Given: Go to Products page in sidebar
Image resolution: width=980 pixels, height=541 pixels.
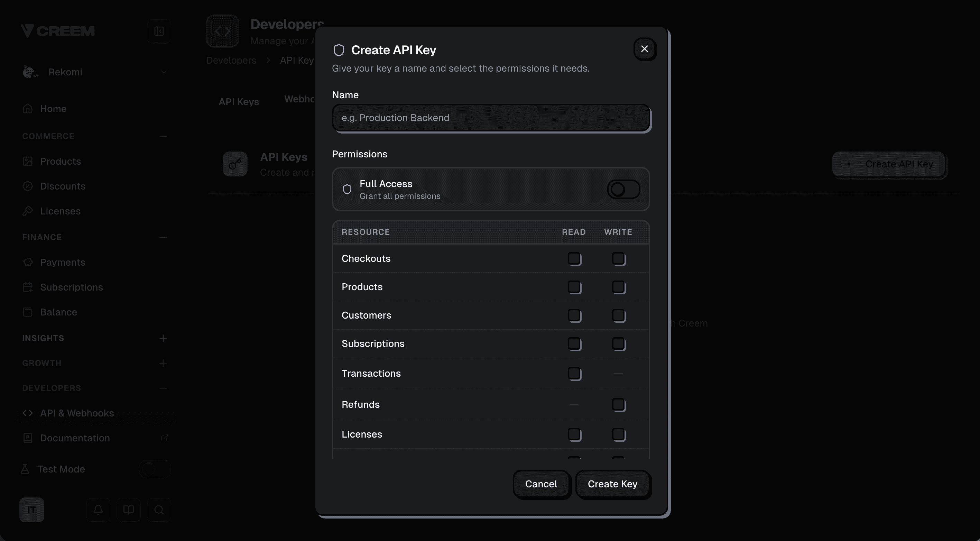Looking at the screenshot, I should click(61, 161).
